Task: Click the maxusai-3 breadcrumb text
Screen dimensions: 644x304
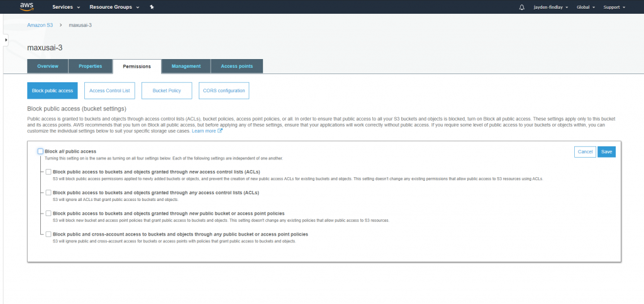Action: [80, 25]
